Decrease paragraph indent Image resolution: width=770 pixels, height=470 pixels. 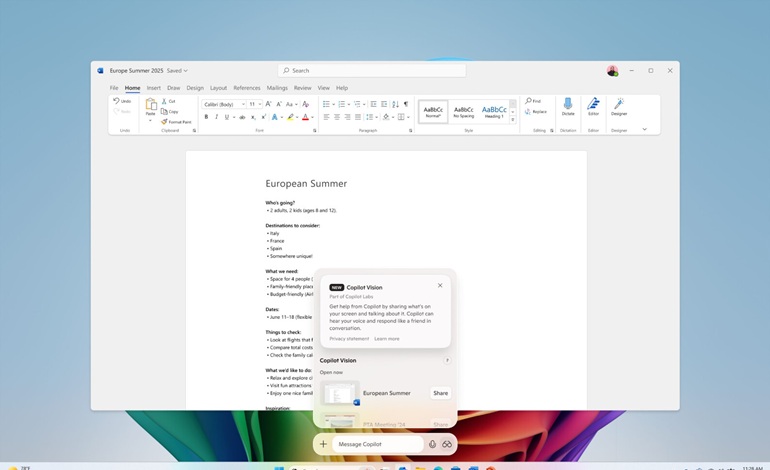[373, 104]
